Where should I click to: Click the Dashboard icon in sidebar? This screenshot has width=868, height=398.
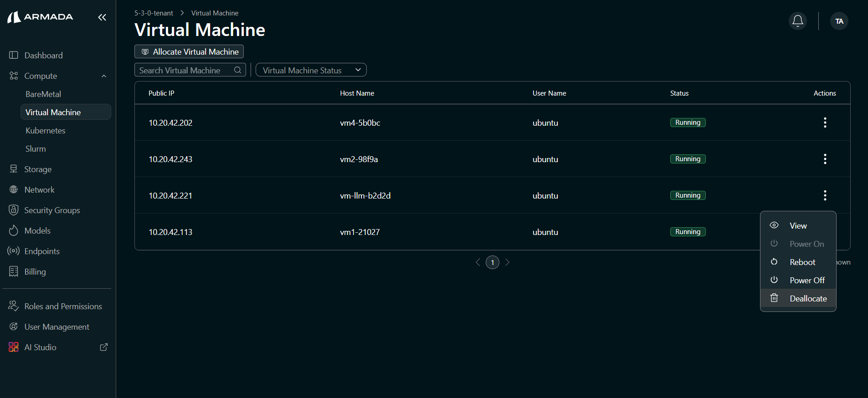tap(14, 55)
